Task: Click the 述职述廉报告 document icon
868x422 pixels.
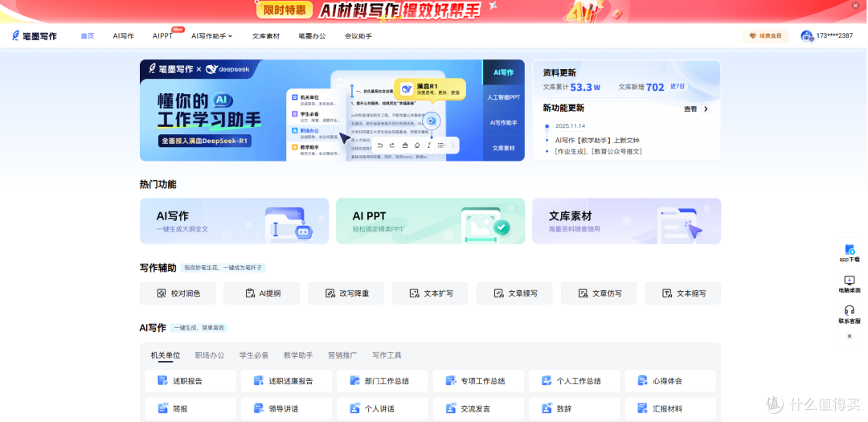Action: pos(259,381)
